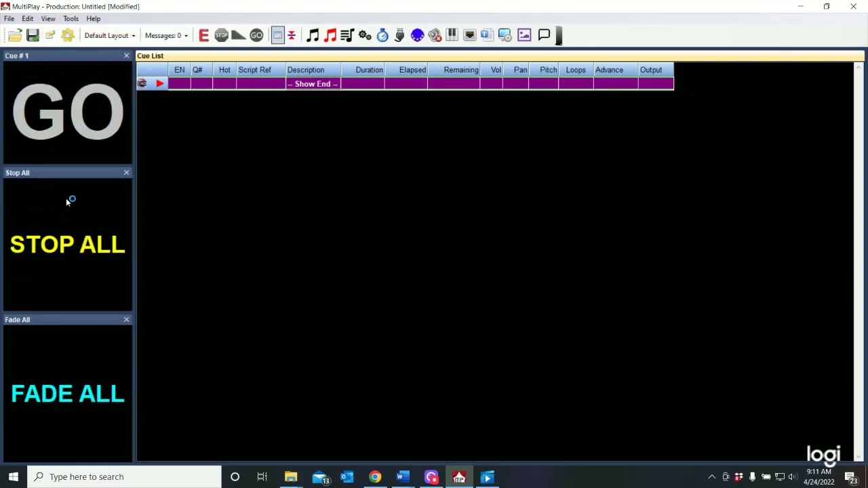The width and height of the screenshot is (868, 488).
Task: Show hidden system tray icons
Action: click(x=711, y=476)
